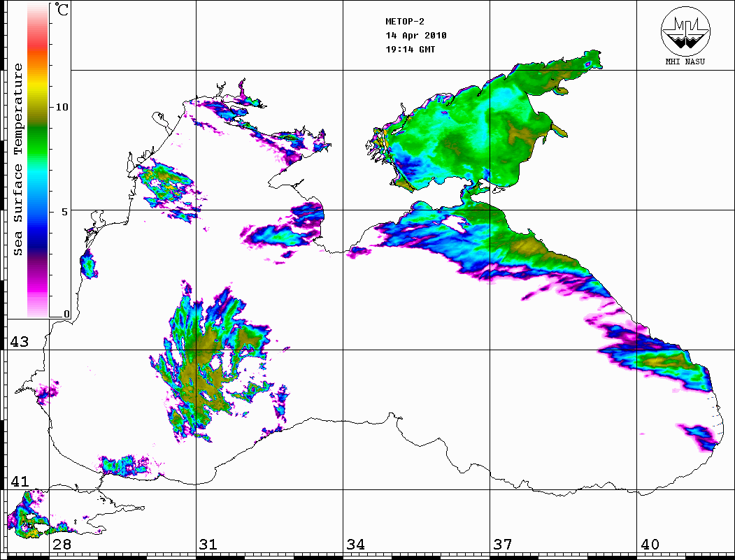
Task: Click the latitude label "41"
Action: pos(19,481)
